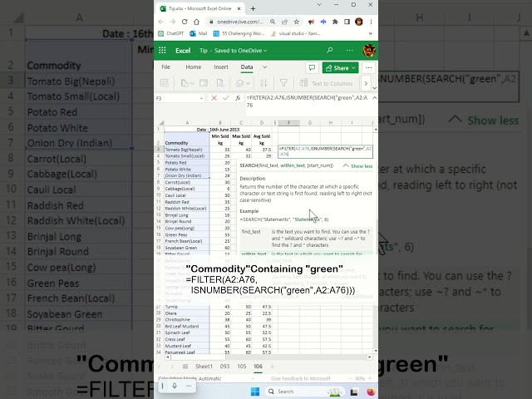Open 55 Challenging Wor... bookmark

tap(239, 33)
